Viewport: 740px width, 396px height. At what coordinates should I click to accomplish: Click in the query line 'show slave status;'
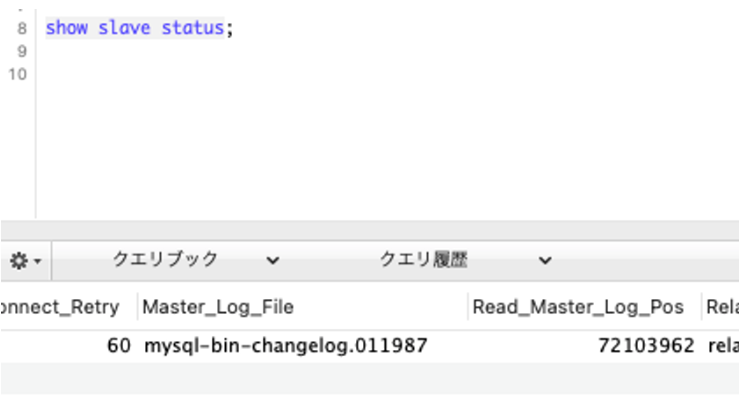139,28
